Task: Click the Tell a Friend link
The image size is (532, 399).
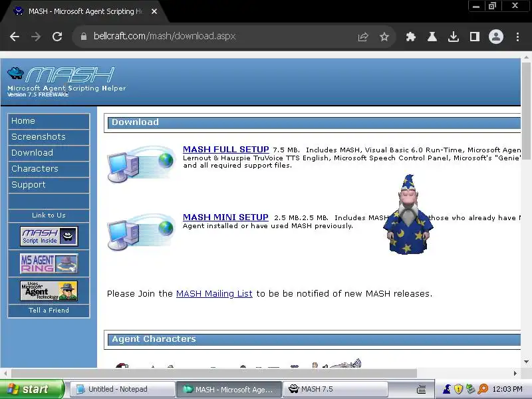Action: coord(49,311)
